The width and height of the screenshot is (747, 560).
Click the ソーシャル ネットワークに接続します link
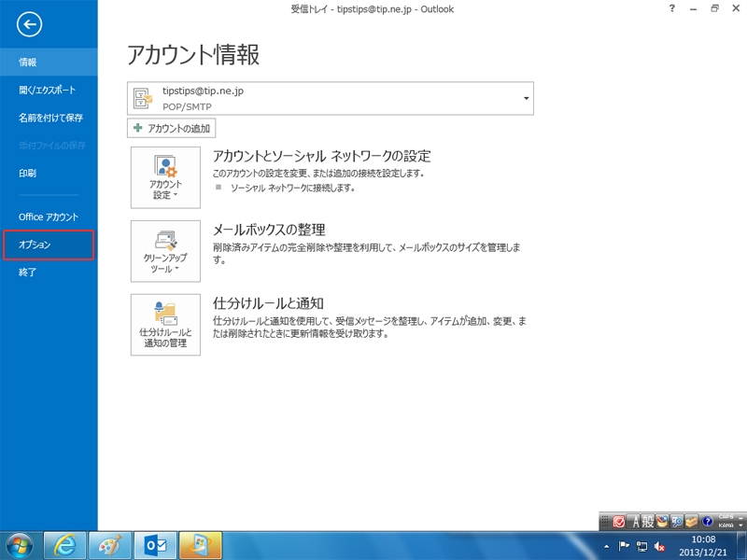point(292,188)
